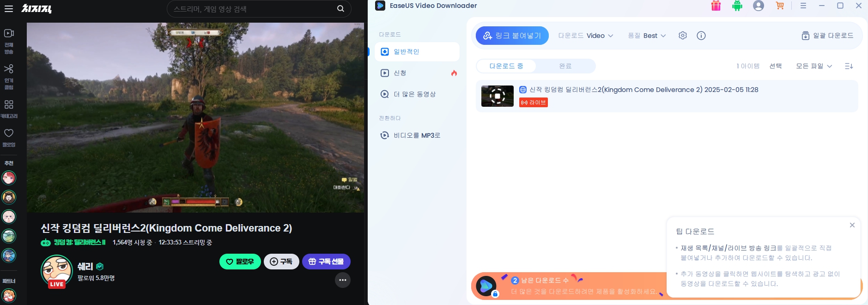Viewport: 868px width, 305px height.
Task: Click the verified badge next to 쉐리
Action: [100, 267]
